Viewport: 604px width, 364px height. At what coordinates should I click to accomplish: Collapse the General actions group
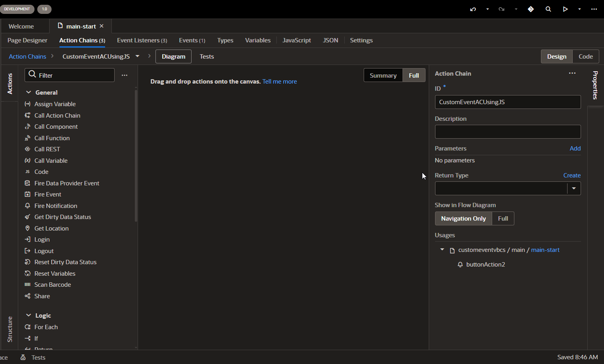(x=29, y=92)
